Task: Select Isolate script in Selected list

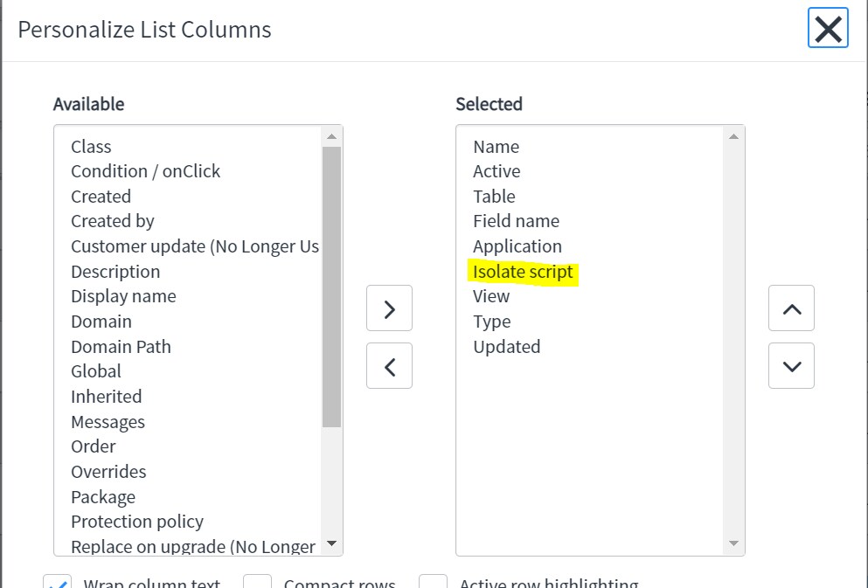Action: [523, 272]
